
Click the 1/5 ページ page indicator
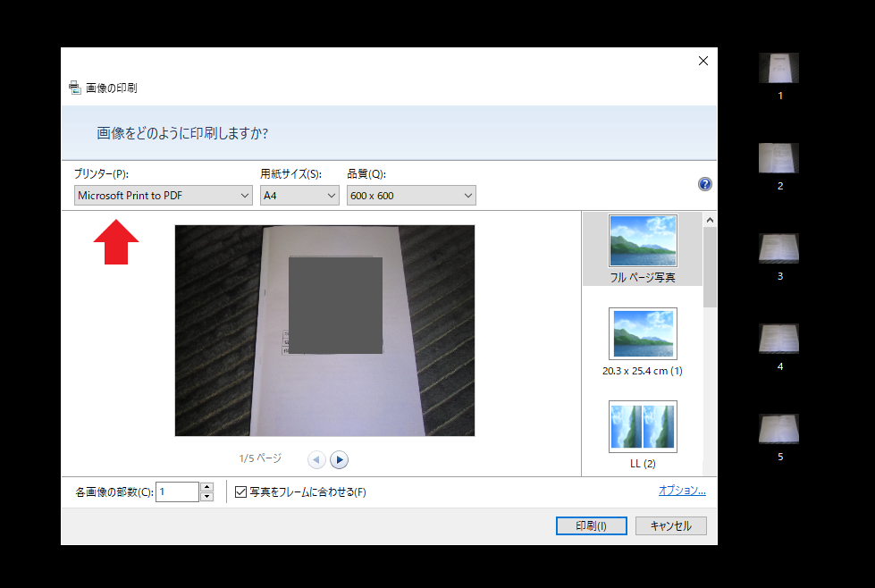coord(261,458)
